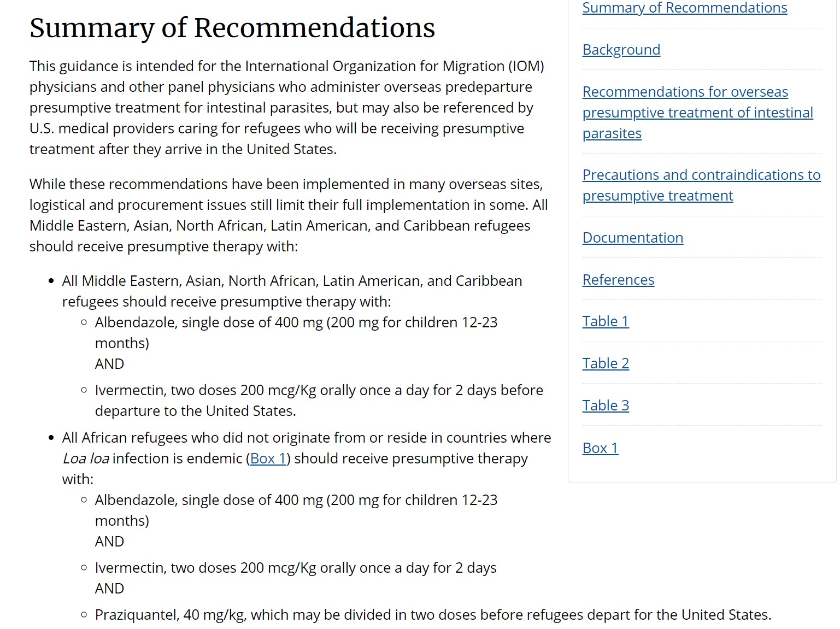Open the Documentation sidebar link
The image size is (840, 629).
point(632,238)
